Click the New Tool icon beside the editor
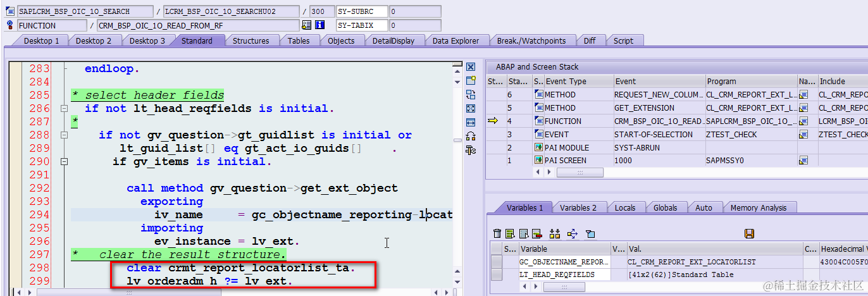This screenshot has height=296, width=868. pos(470,80)
